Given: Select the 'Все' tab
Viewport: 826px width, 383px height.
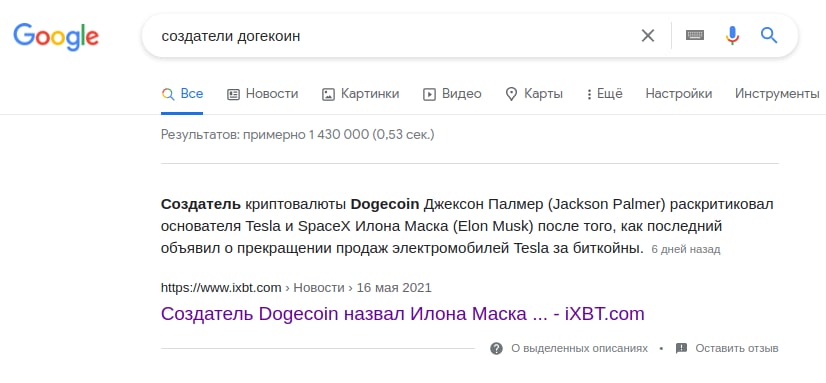Looking at the screenshot, I should 182,94.
